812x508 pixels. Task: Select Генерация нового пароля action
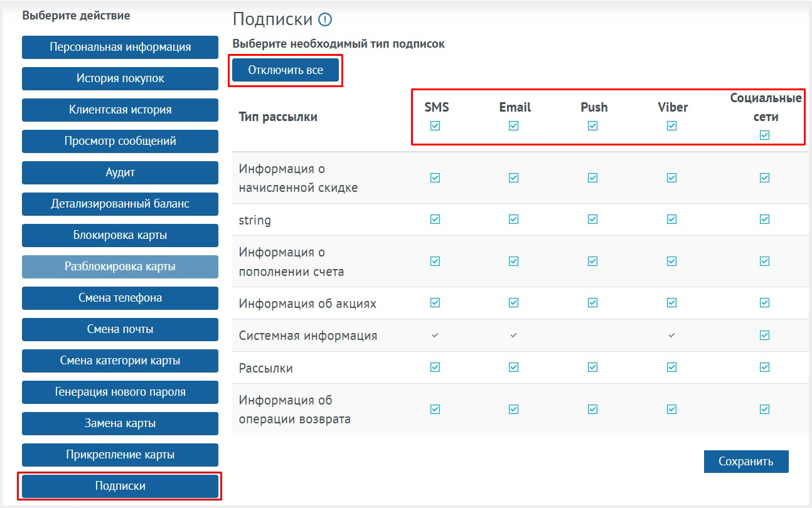click(120, 392)
